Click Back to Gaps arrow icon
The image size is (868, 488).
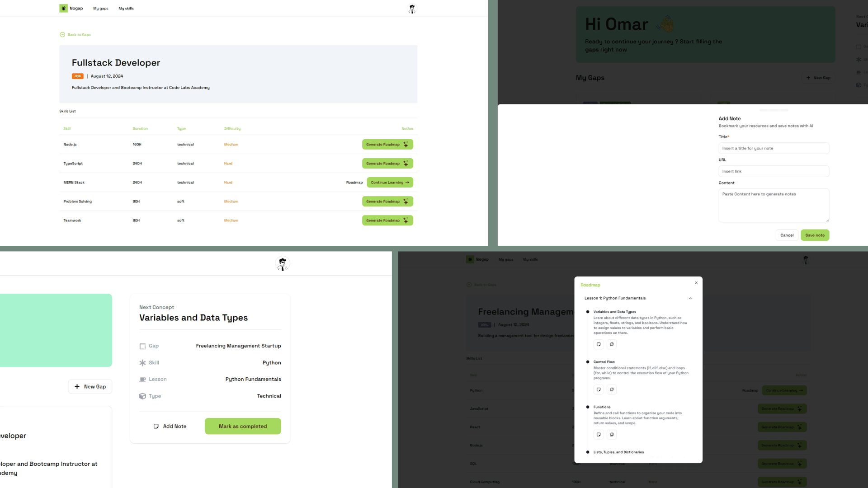coord(62,35)
